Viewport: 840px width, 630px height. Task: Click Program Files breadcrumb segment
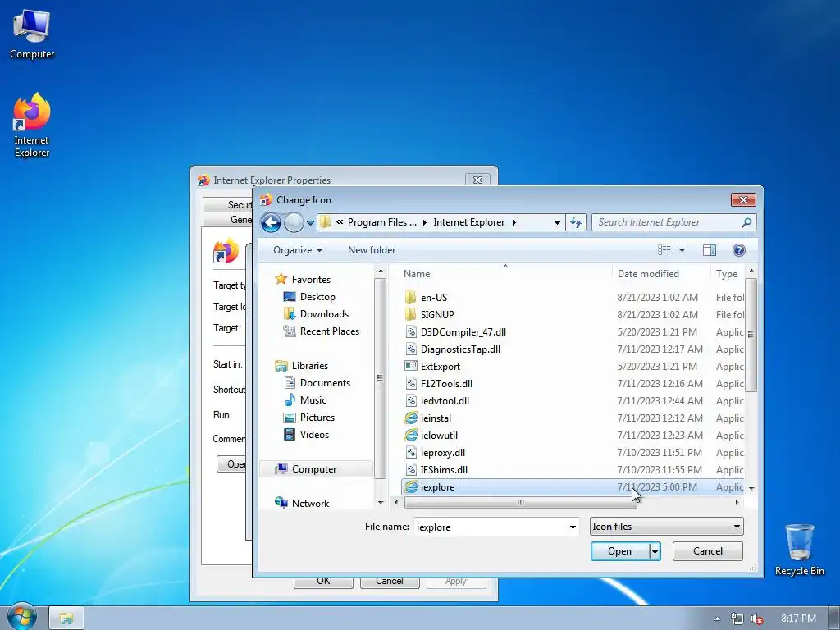[x=381, y=222]
